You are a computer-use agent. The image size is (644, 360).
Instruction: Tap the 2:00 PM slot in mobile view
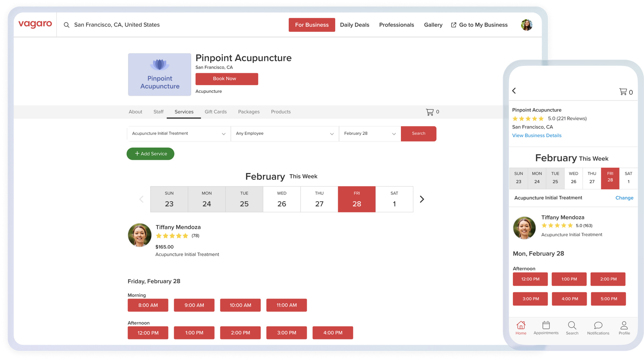coord(608,279)
